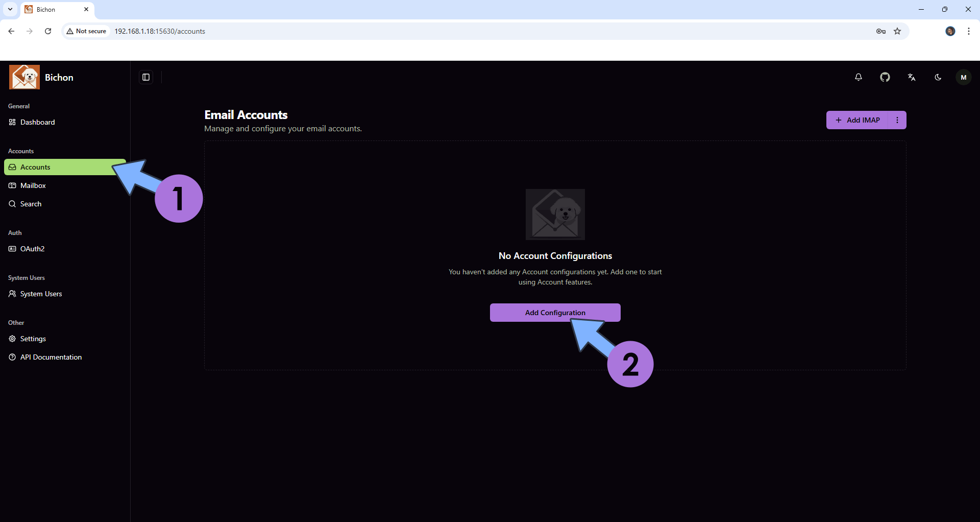Click the Add Configuration button
This screenshot has width=980, height=522.
[555, 313]
